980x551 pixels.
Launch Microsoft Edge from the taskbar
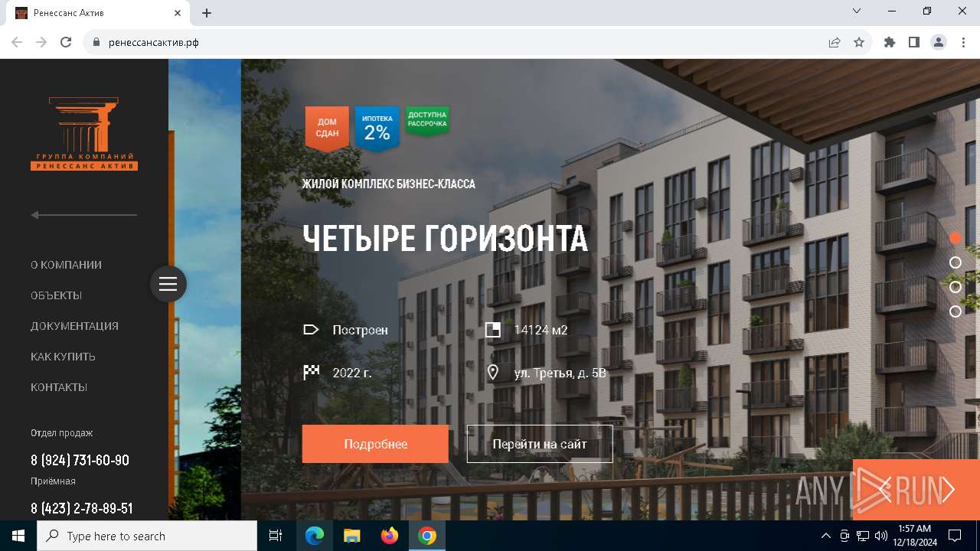(x=315, y=536)
